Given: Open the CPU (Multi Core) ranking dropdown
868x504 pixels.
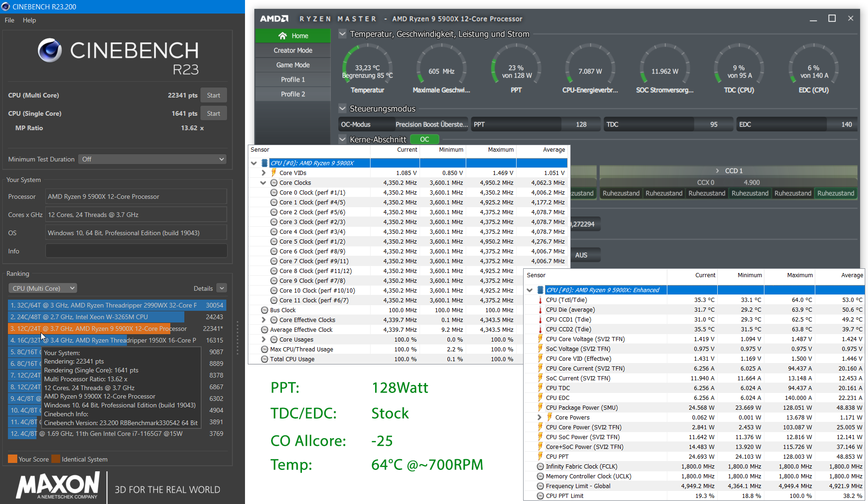Looking at the screenshot, I should 42,288.
